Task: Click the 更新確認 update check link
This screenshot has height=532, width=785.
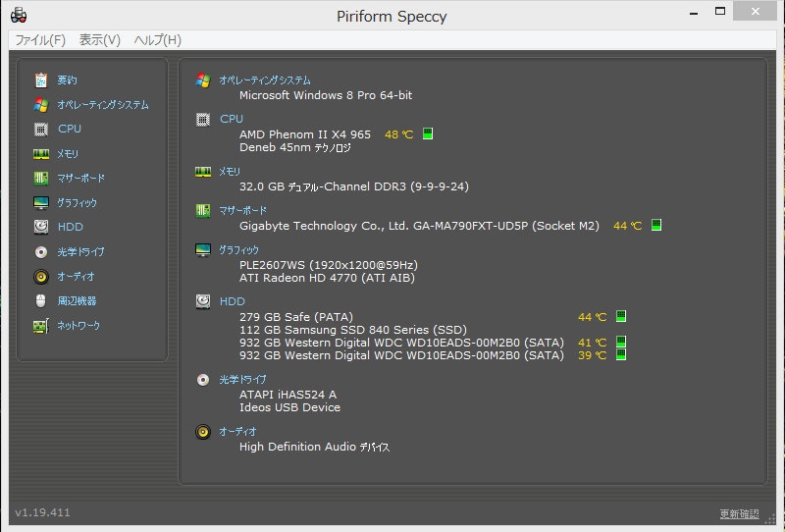Action: (739, 513)
